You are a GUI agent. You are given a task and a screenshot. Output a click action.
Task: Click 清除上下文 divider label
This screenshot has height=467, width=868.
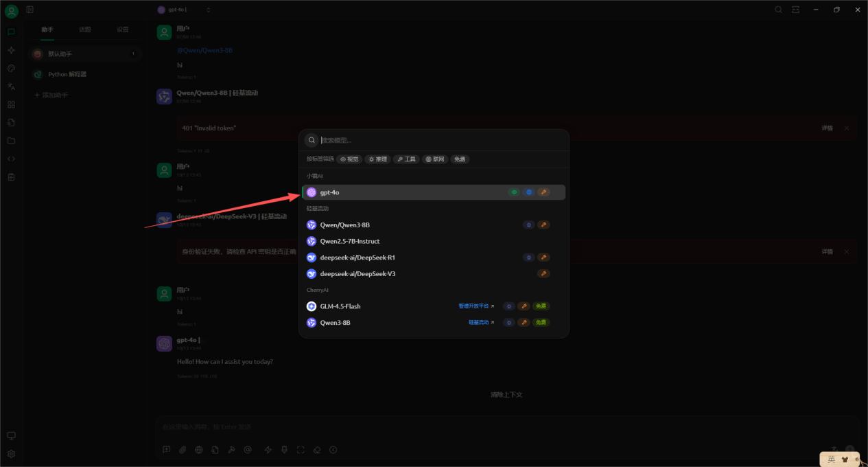506,395
